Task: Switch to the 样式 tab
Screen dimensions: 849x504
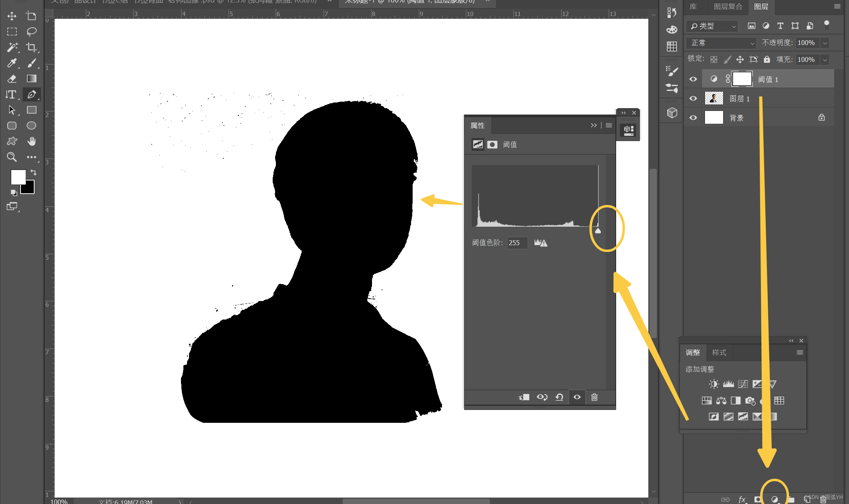Action: coord(719,352)
